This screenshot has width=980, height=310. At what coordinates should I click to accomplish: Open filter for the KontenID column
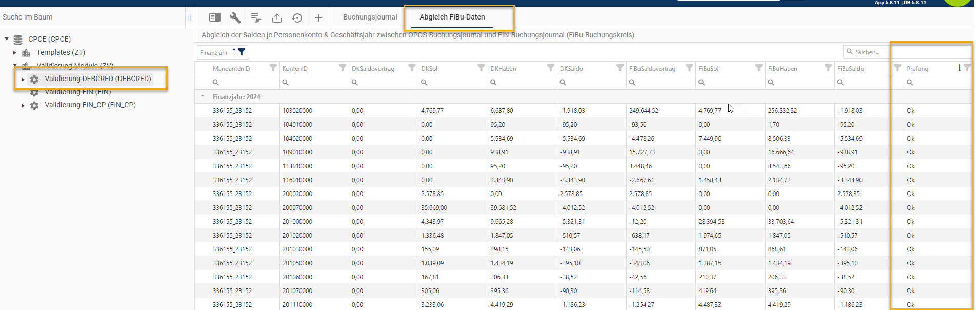(x=342, y=68)
